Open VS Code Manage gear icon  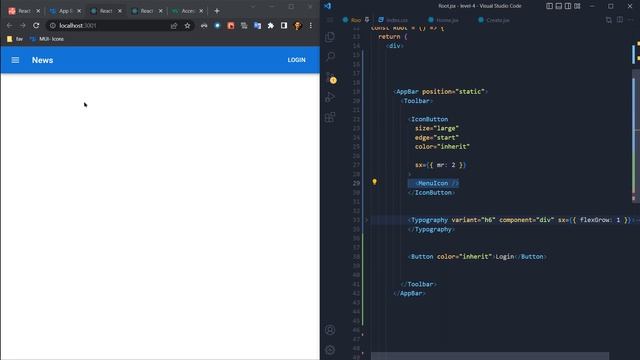[x=330, y=350]
